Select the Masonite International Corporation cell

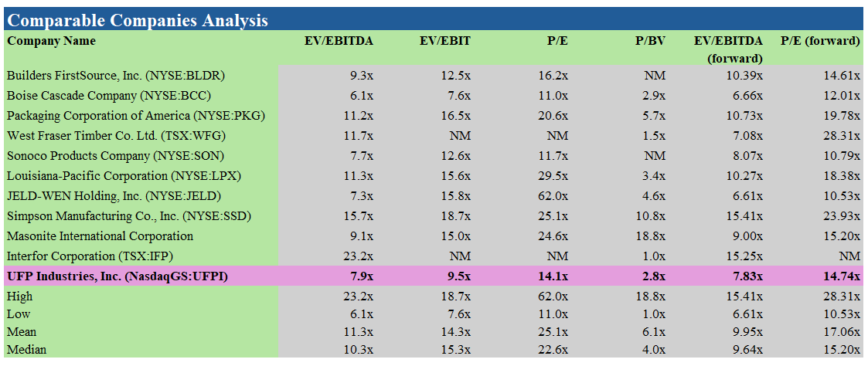100,236
